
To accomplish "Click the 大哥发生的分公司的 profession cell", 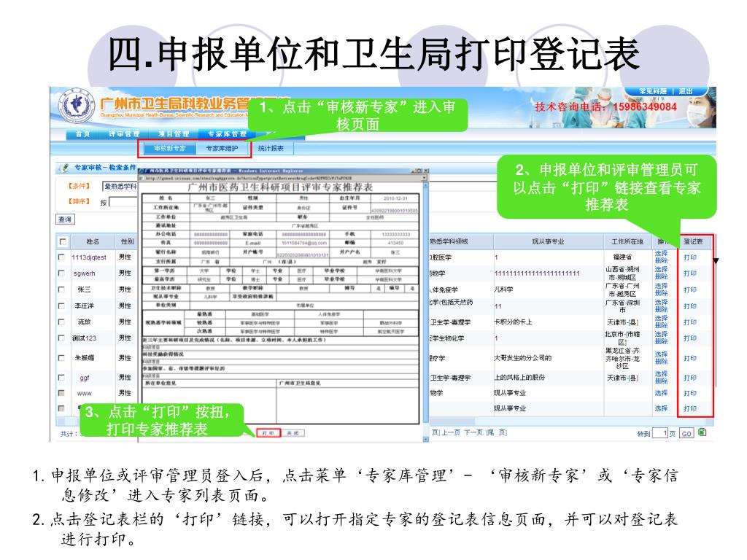I will tap(522, 357).
